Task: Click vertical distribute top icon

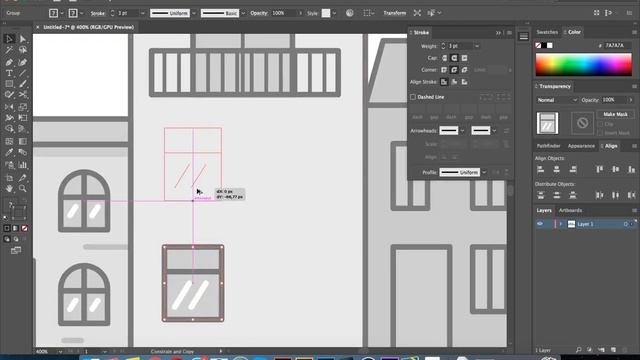Action: (x=541, y=196)
